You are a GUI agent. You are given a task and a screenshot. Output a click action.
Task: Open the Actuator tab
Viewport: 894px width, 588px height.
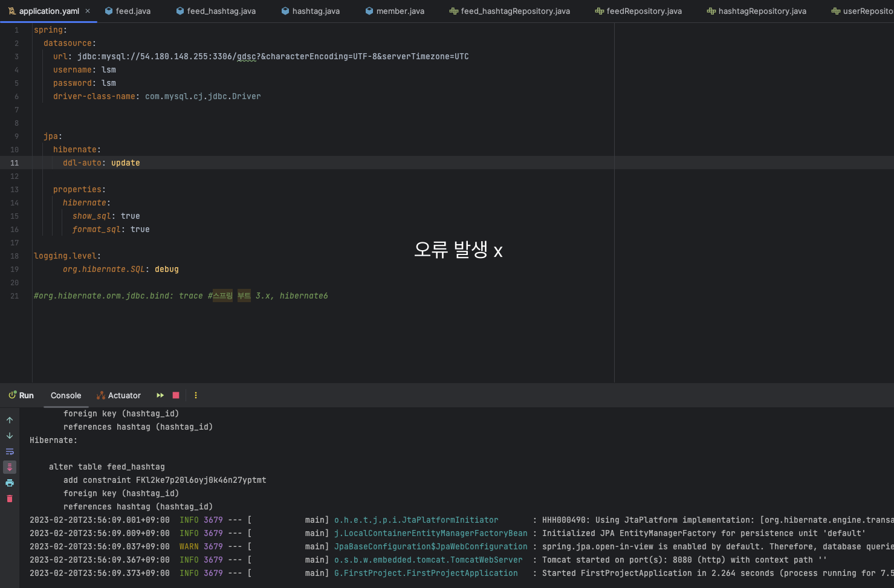[118, 395]
